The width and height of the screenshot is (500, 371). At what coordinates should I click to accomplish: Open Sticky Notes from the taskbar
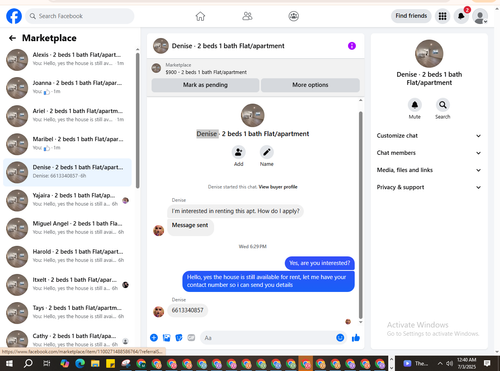(110, 363)
